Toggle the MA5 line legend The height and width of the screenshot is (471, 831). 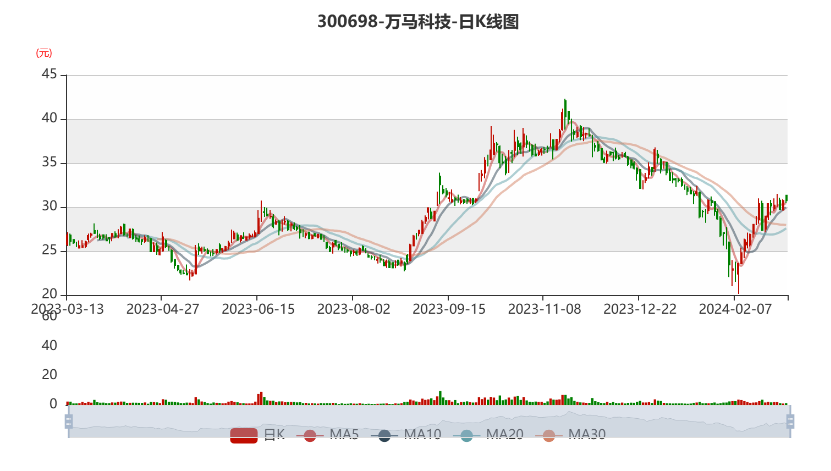[328, 435]
